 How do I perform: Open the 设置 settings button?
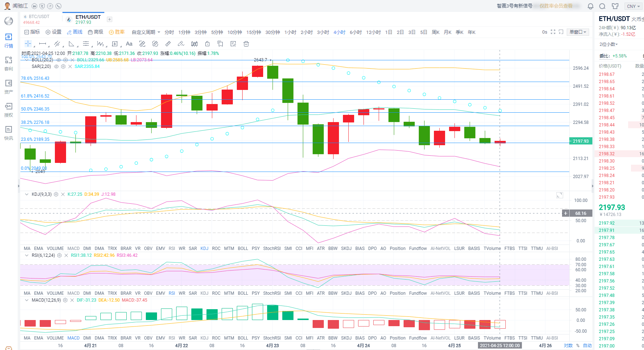(53, 32)
